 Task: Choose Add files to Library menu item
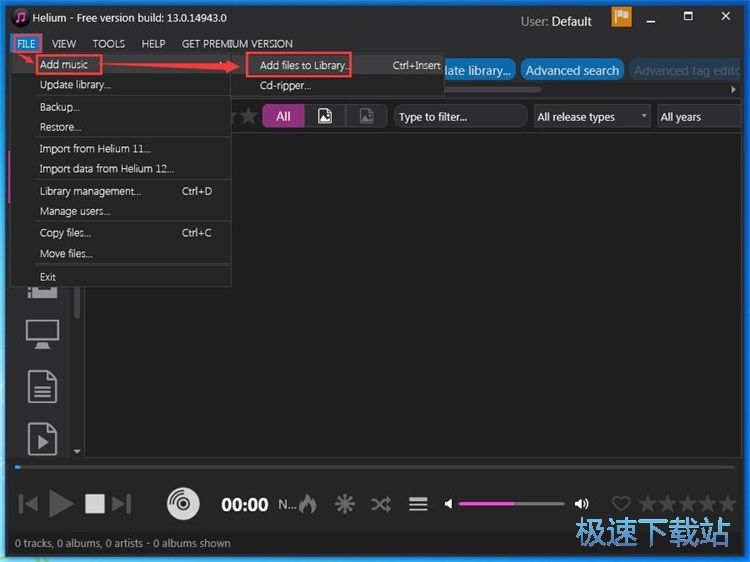(x=304, y=66)
